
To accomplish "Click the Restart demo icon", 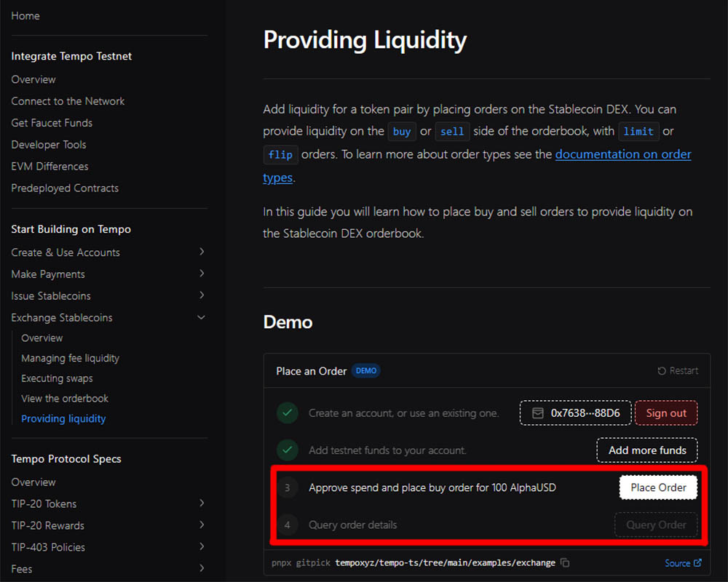I will pos(661,371).
